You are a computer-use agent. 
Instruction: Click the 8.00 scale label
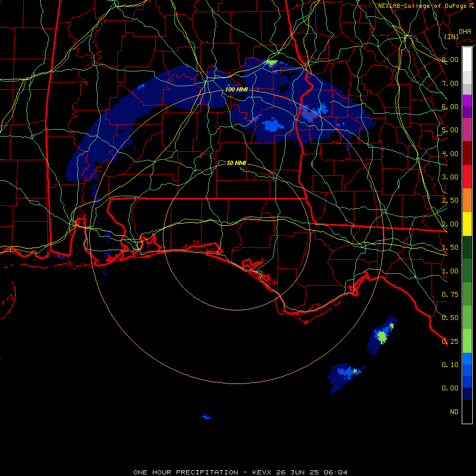point(450,59)
